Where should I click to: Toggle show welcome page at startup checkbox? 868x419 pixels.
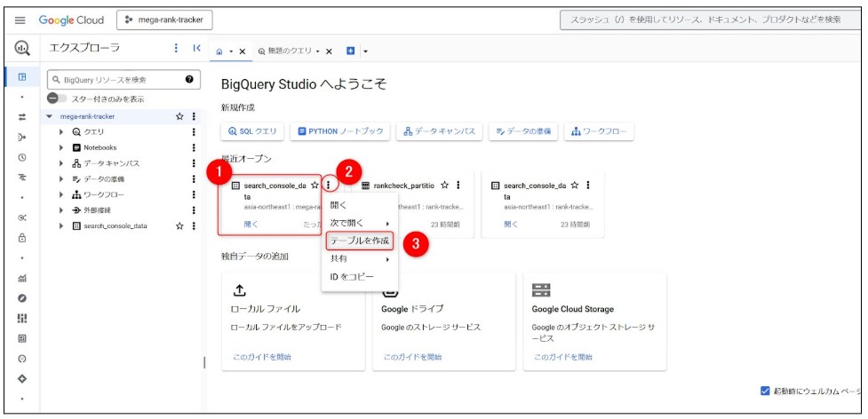coord(765,391)
